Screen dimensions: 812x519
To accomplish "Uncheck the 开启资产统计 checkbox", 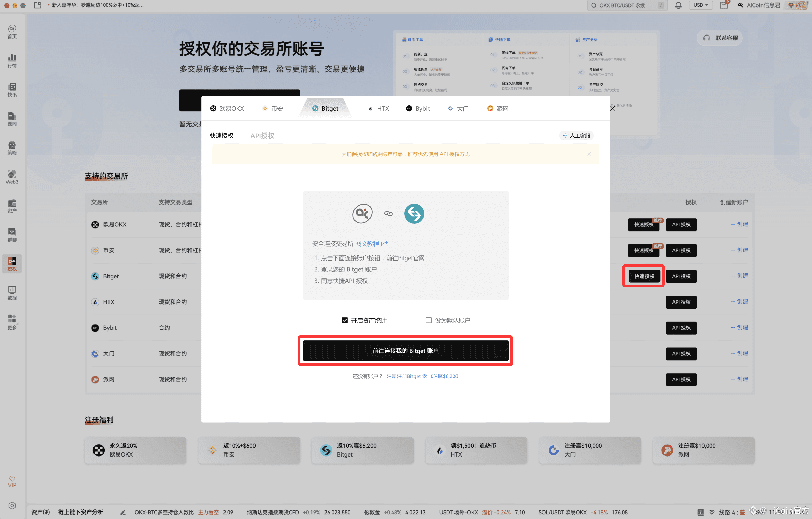I will tap(345, 320).
